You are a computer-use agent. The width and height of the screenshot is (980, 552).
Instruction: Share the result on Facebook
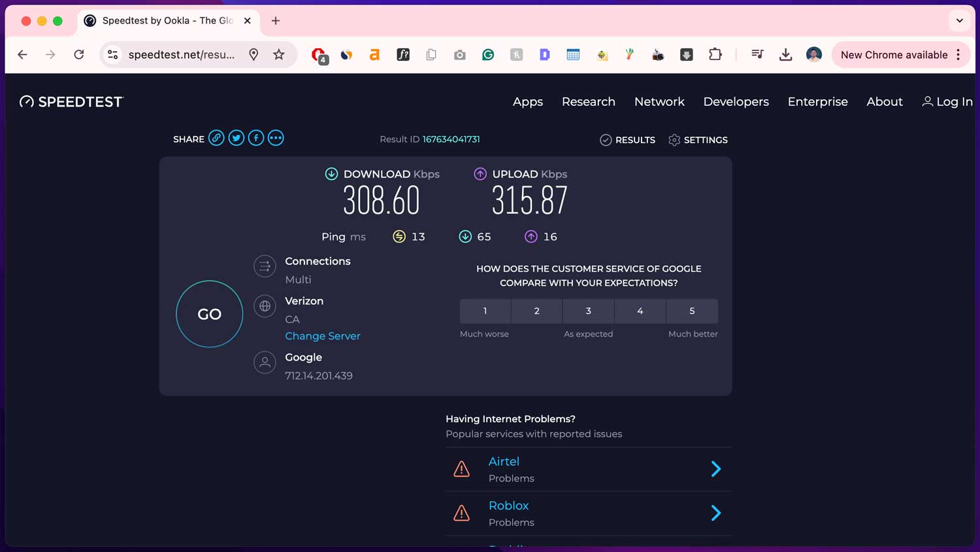(x=255, y=138)
